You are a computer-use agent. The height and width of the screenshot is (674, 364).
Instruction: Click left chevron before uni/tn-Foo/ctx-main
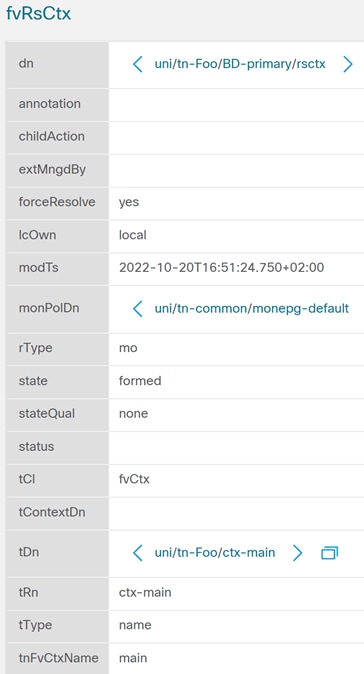click(138, 553)
